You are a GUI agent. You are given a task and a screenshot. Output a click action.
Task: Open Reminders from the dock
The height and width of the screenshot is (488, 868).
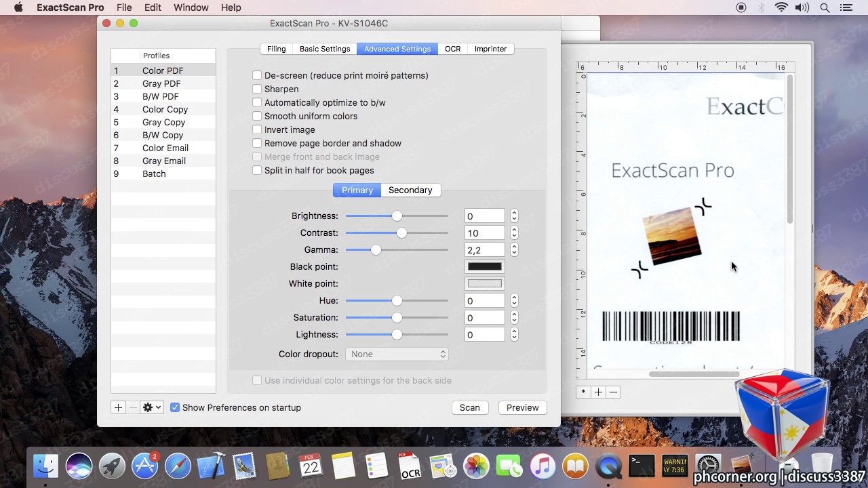(x=376, y=466)
